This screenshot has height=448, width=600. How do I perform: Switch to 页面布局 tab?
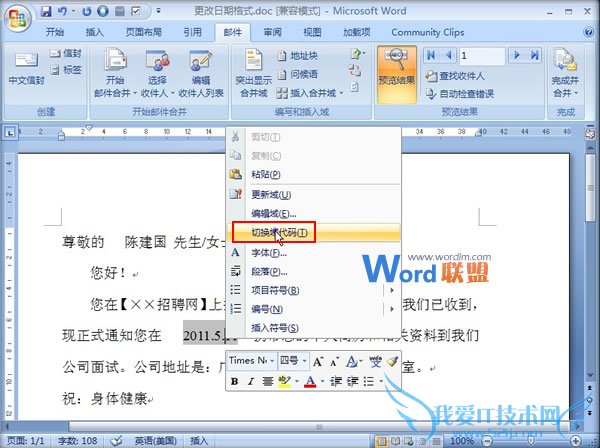coord(144,32)
